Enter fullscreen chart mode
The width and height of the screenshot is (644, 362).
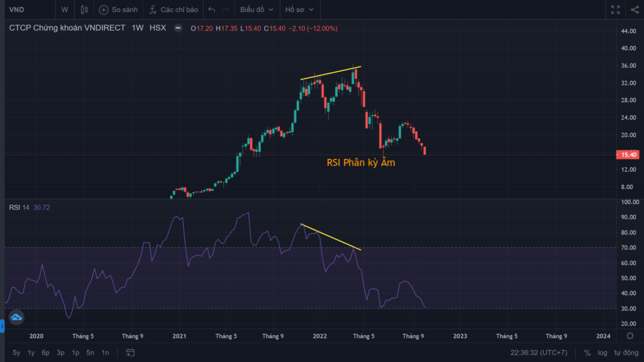tap(615, 9)
